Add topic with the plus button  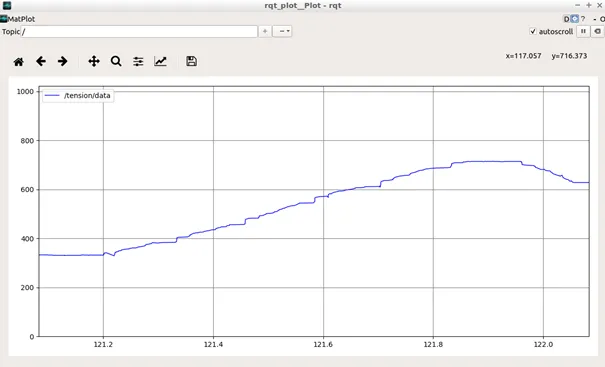pyautogui.click(x=265, y=31)
